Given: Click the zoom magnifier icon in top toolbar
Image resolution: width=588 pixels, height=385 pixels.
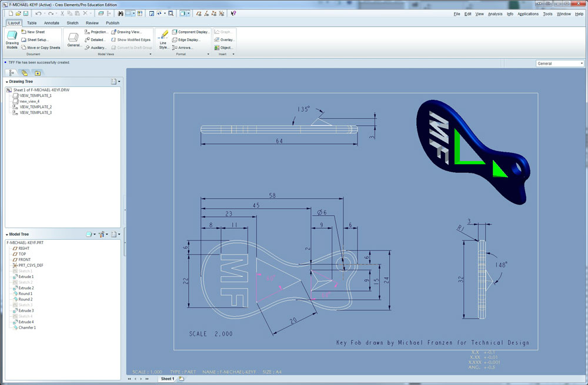Looking at the screenshot, I should pyautogui.click(x=171, y=14).
